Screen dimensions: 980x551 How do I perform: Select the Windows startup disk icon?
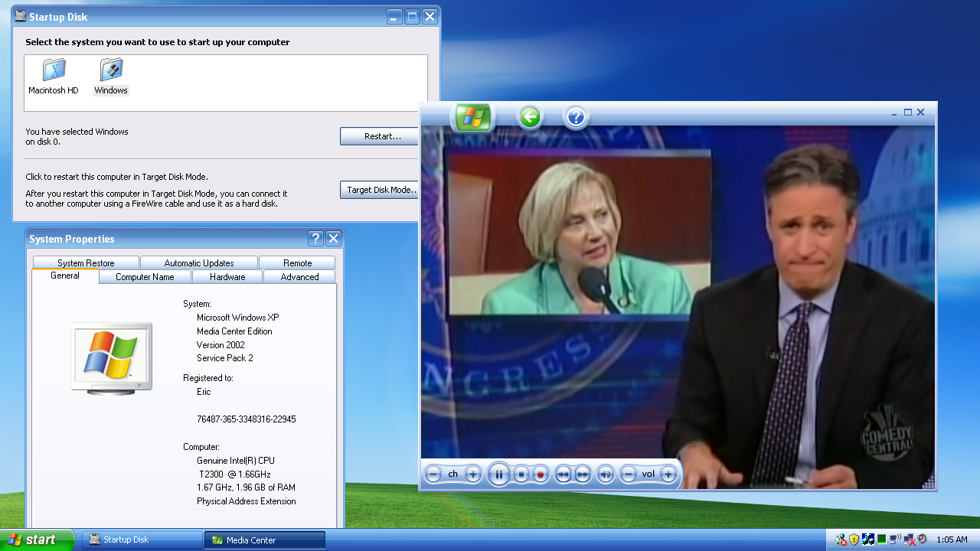111,76
